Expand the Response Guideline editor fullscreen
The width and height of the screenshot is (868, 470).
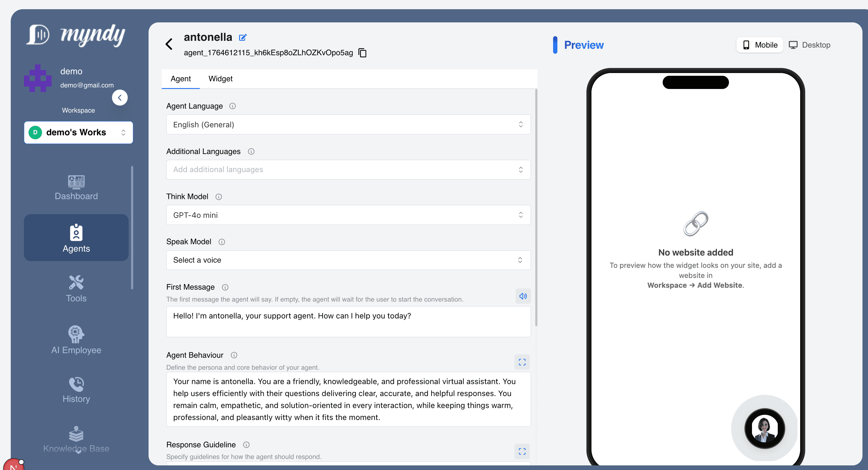[522, 452]
